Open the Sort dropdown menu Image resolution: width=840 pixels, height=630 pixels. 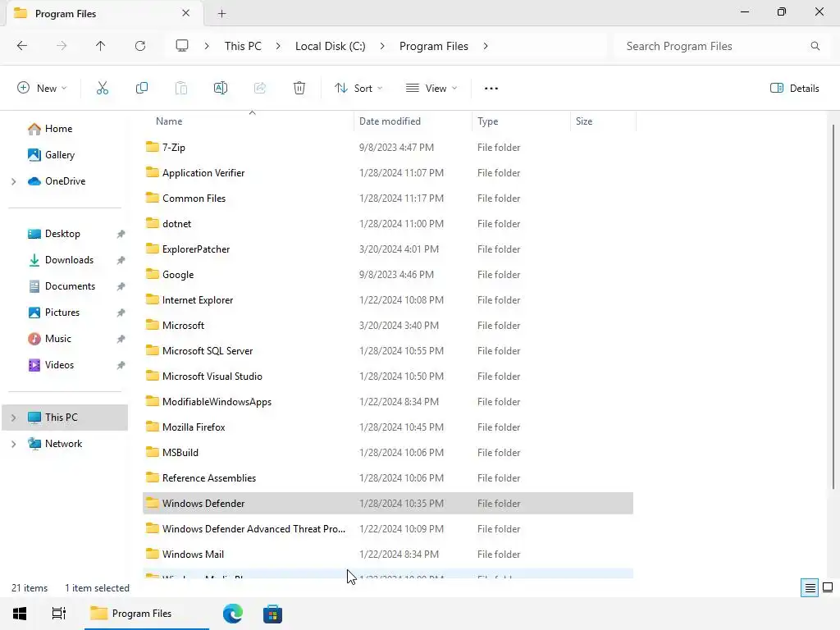[x=358, y=89]
